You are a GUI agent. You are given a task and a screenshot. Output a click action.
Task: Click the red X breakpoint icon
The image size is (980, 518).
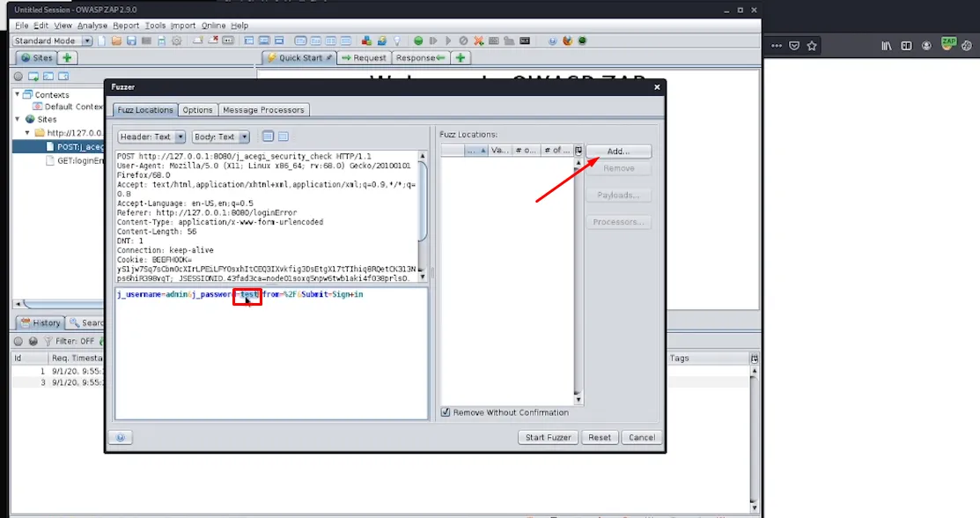pyautogui.click(x=479, y=41)
